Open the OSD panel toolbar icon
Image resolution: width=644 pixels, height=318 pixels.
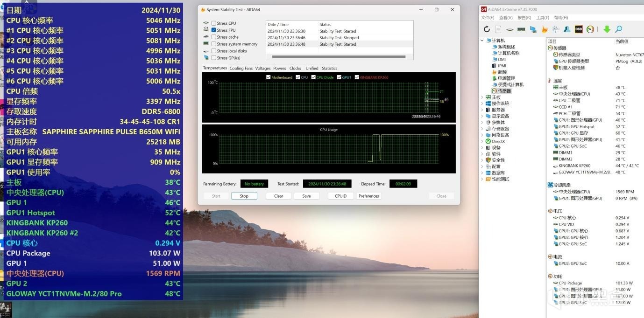(579, 29)
